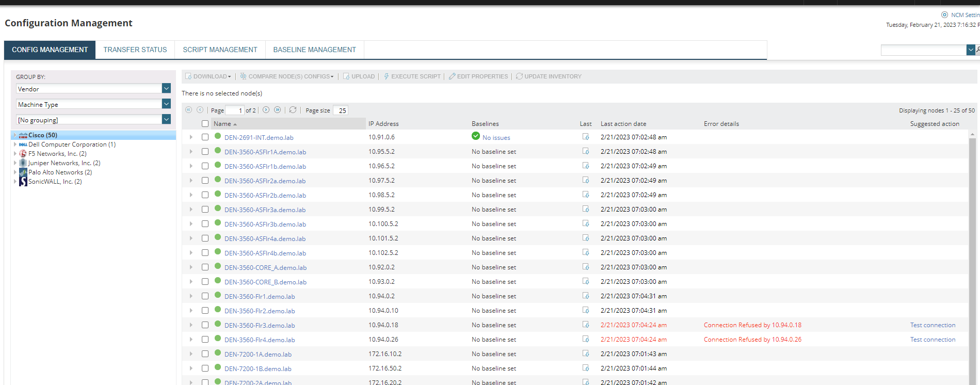This screenshot has width=980, height=385.
Task: Click Upload toolbar button
Action: click(359, 76)
